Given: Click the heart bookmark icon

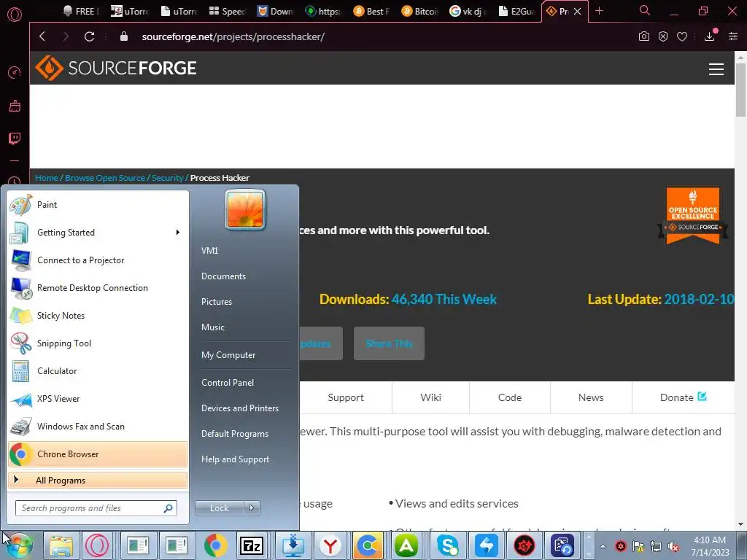Looking at the screenshot, I should tap(682, 36).
